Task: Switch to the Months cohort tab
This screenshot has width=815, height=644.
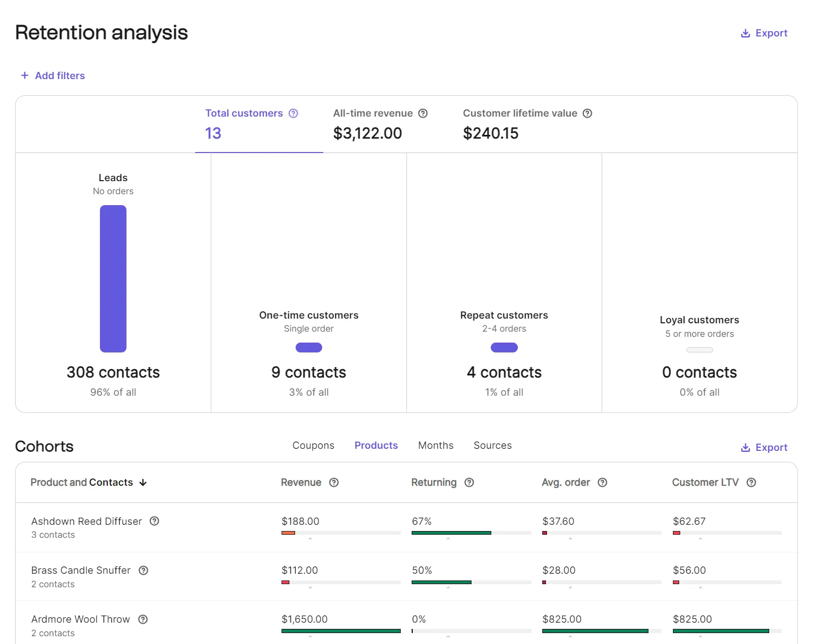Action: coord(436,446)
